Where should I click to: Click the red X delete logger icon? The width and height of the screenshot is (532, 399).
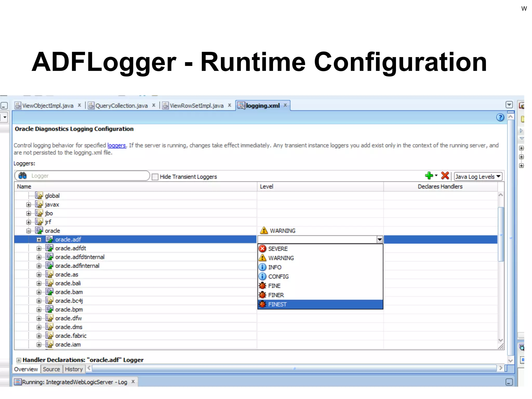point(445,176)
